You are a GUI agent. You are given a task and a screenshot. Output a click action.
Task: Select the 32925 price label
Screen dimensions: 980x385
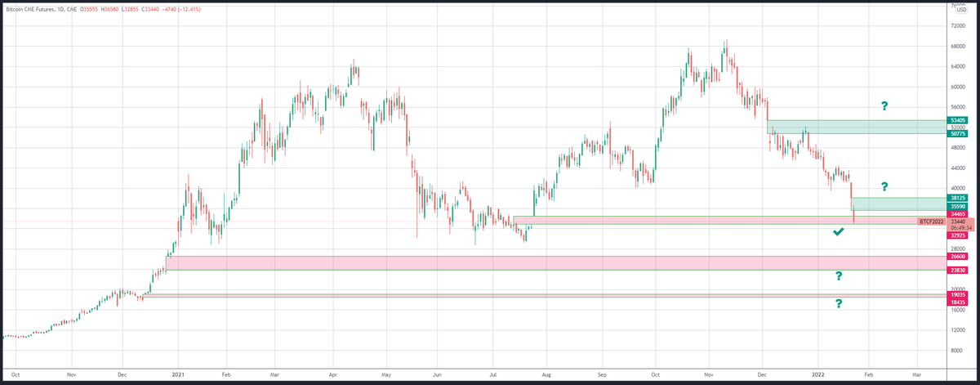click(x=958, y=235)
